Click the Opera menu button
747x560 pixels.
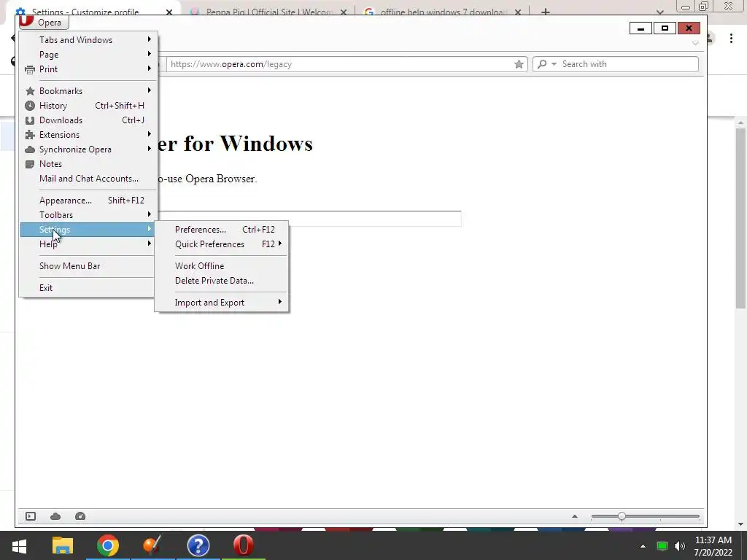click(x=43, y=22)
